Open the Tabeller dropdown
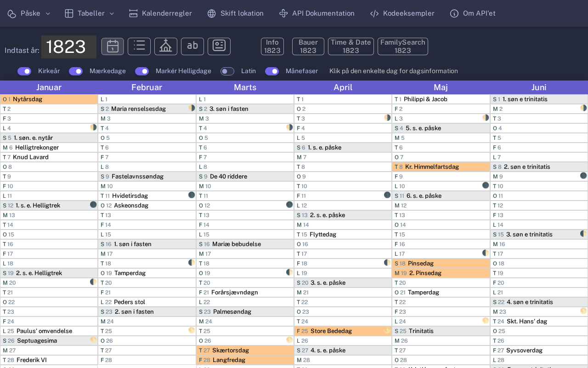588x368 pixels. tap(90, 13)
